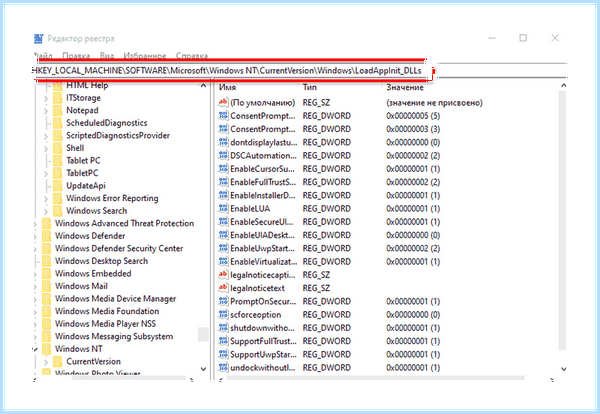
Task: Select the TabletPC folder icon
Action: tap(57, 173)
